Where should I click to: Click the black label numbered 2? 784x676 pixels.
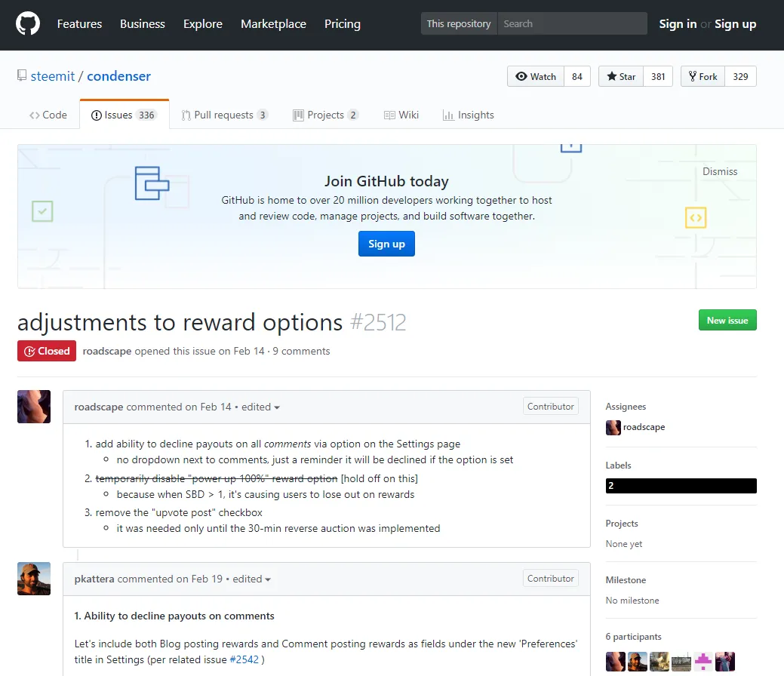[x=681, y=486]
